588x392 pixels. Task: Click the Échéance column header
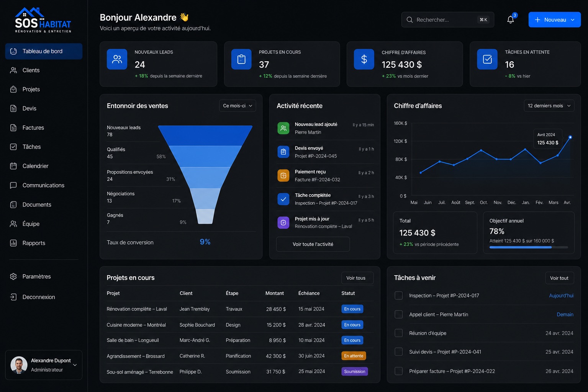(309, 293)
